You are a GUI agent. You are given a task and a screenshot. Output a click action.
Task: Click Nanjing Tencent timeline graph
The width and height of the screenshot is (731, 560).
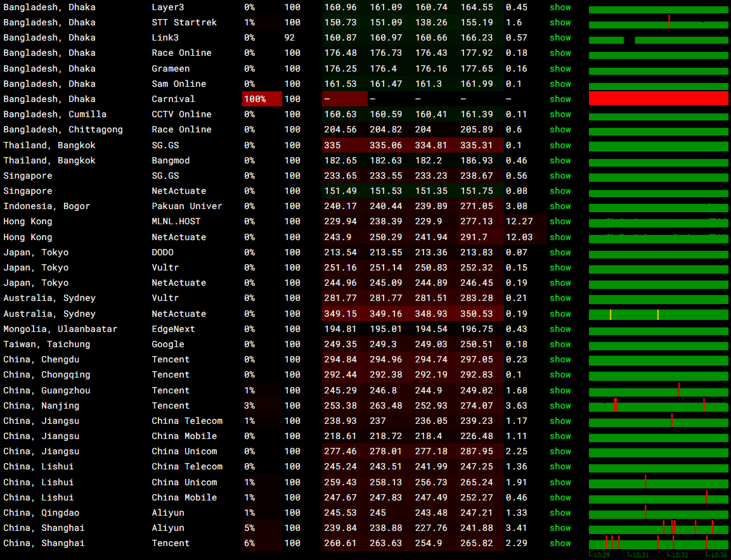pyautogui.click(x=658, y=405)
